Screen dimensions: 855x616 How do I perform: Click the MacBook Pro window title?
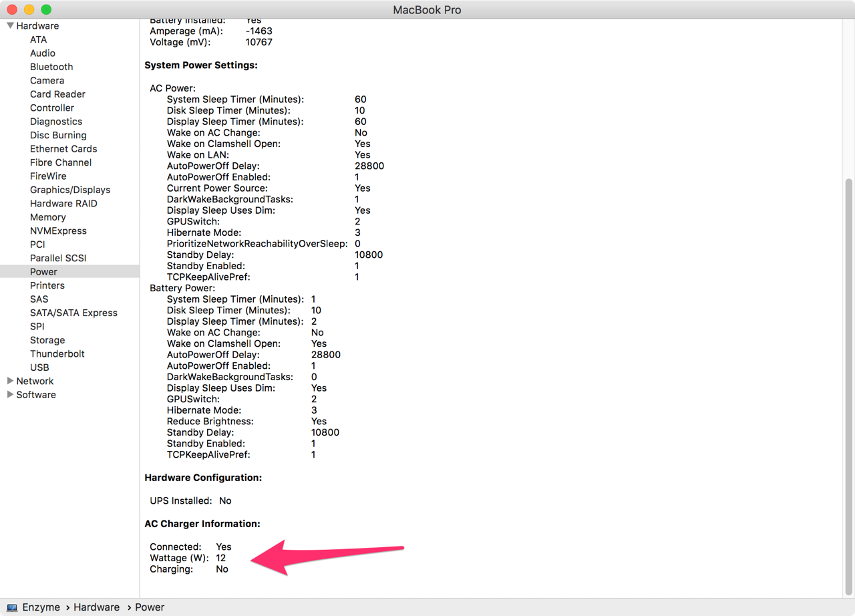click(427, 10)
